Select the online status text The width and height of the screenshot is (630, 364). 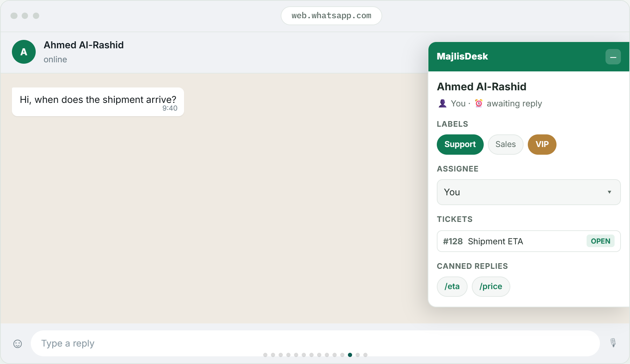[x=55, y=59]
